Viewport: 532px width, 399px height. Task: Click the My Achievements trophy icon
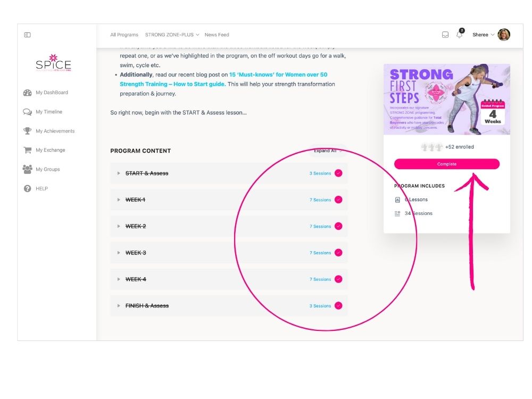pyautogui.click(x=28, y=131)
